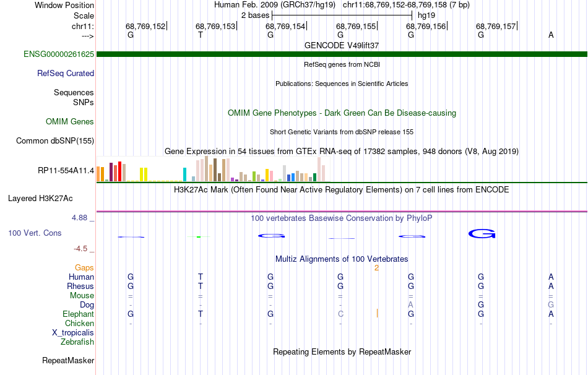Viewport: 588px width, 375px height.
Task: Click the bright red bar in GTEx chart
Action: (x=119, y=172)
